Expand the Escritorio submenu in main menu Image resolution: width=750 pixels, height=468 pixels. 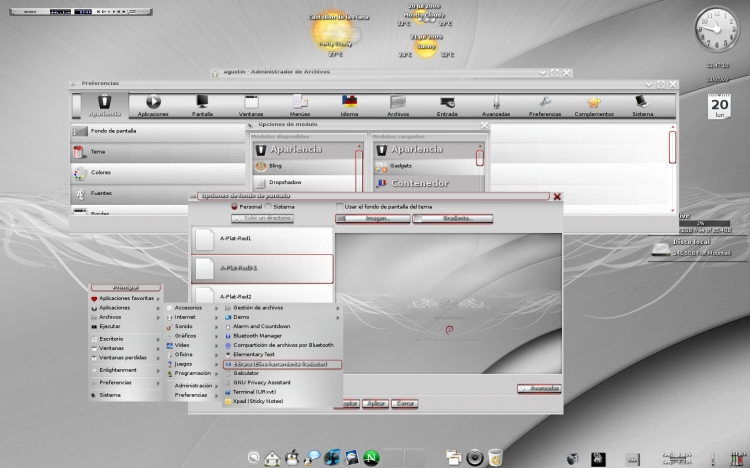point(126,339)
